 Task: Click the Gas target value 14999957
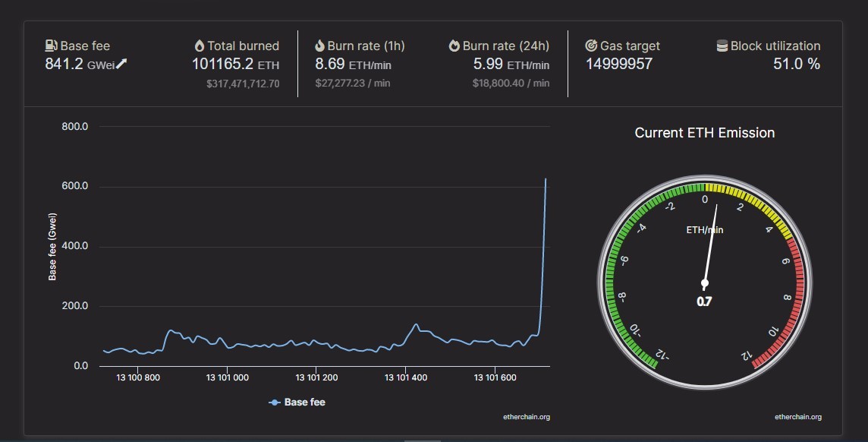point(619,65)
